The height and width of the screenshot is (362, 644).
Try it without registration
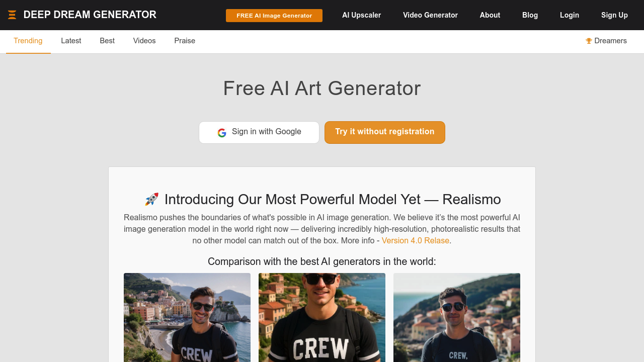tap(385, 132)
